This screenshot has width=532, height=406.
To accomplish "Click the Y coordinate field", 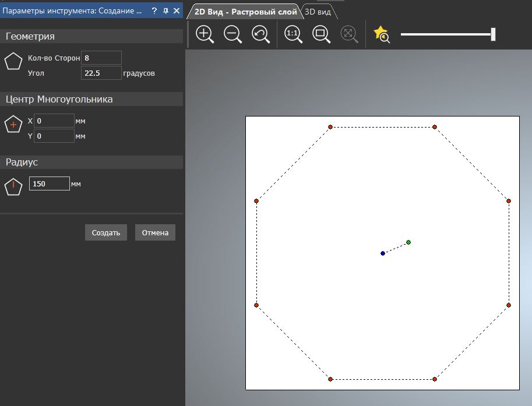I will [x=54, y=136].
